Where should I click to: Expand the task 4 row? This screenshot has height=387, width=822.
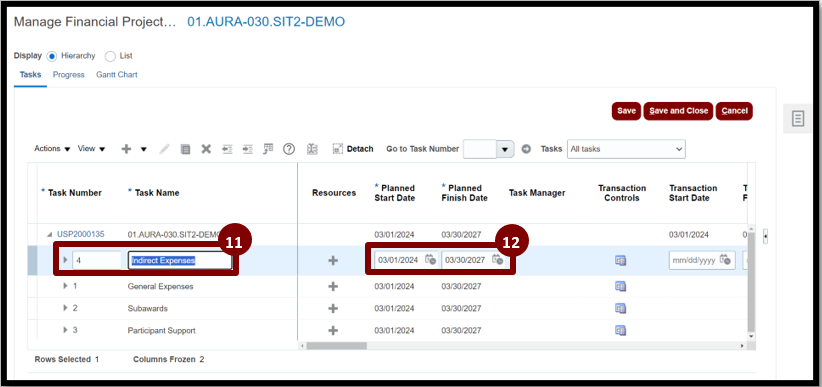coord(66,260)
